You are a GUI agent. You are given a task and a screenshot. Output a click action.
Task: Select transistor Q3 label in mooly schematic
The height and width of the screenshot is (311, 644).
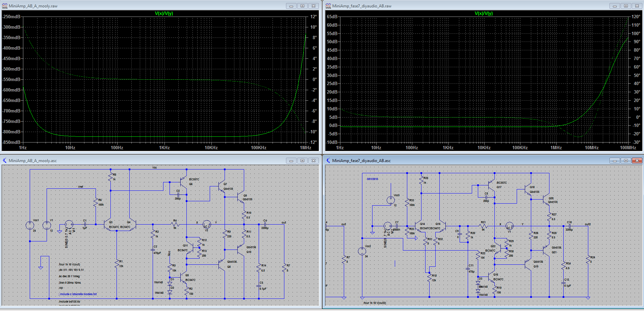111,222
